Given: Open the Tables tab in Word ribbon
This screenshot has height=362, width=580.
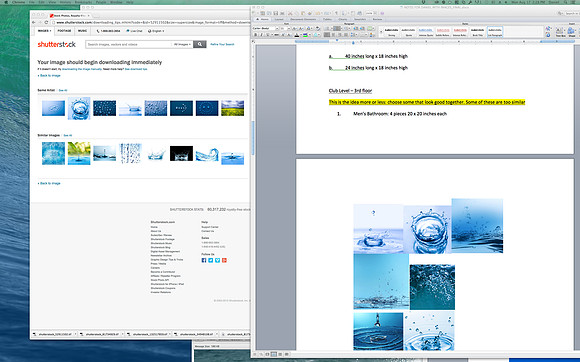Looking at the screenshot, I should [327, 19].
